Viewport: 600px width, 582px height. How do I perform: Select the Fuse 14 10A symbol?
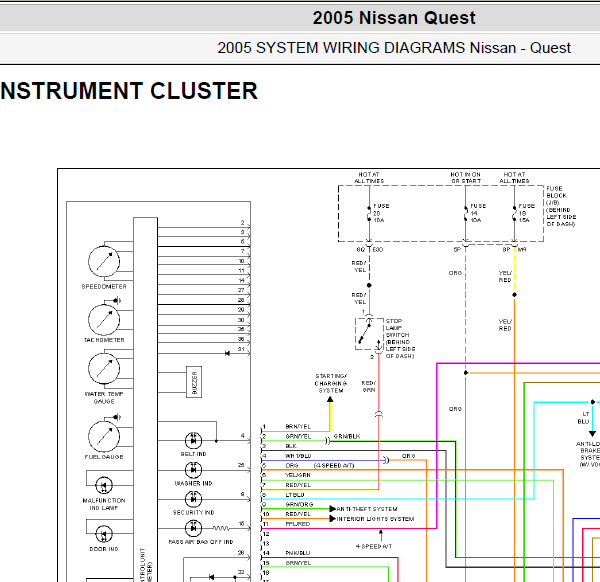point(465,214)
